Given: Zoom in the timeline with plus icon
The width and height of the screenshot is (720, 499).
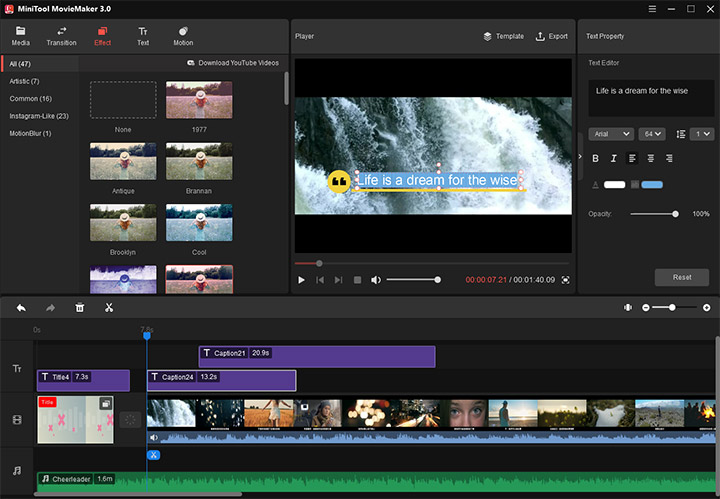Looking at the screenshot, I should [707, 308].
